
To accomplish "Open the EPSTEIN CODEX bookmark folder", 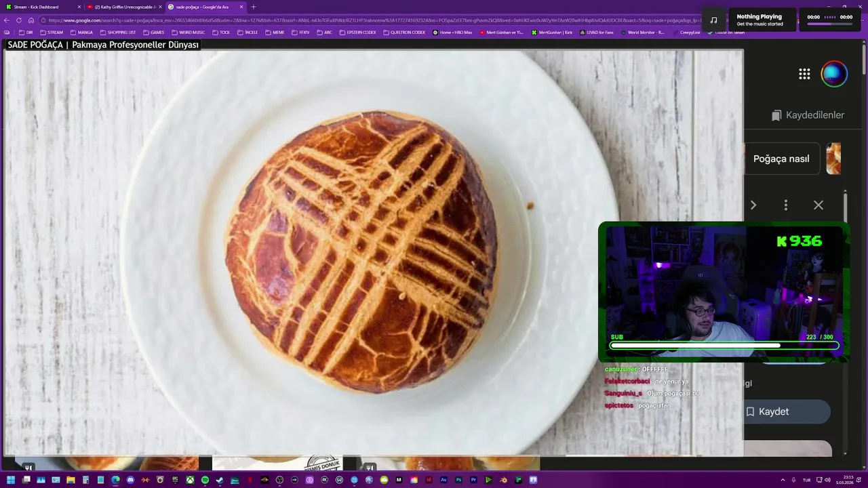I will tap(357, 32).
